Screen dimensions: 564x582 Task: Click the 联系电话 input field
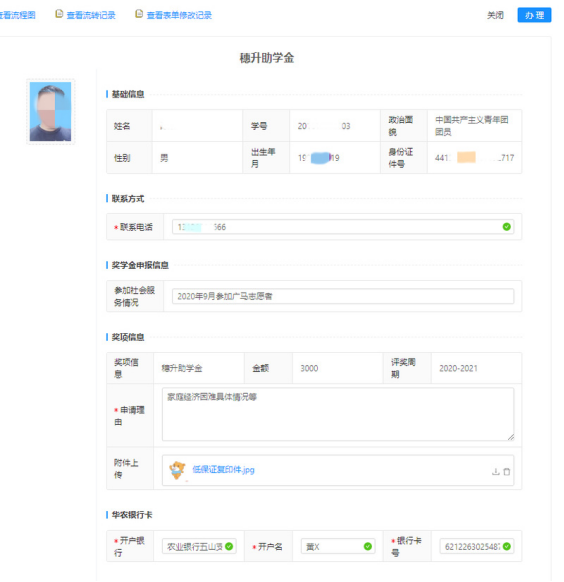coord(343,227)
